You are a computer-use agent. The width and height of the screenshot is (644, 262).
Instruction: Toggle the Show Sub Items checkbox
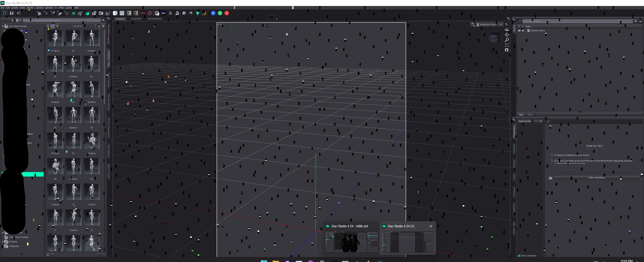coord(519,256)
